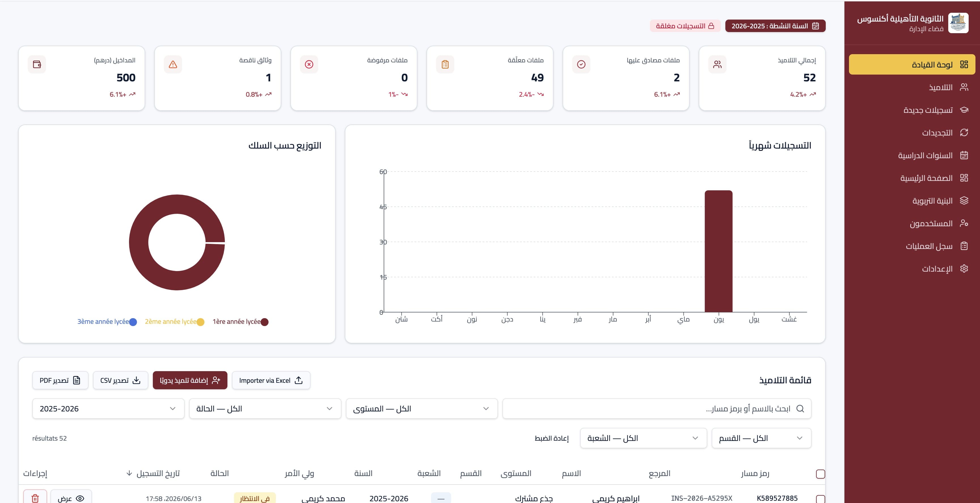The height and width of the screenshot is (503, 980).
Task: Check the box for student K589527885
Action: click(x=821, y=499)
